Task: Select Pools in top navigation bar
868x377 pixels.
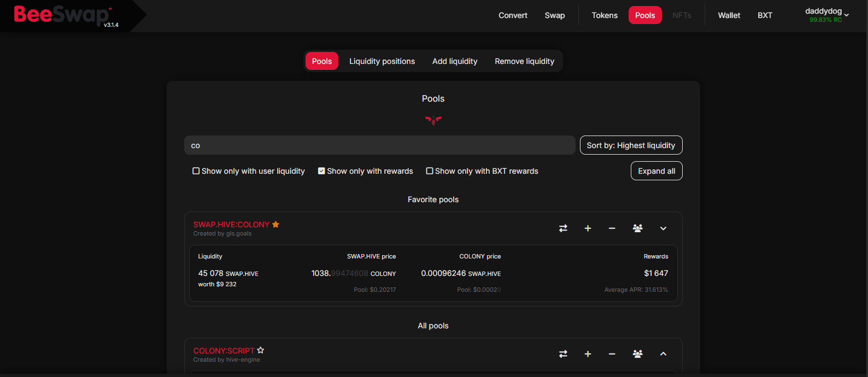Action: coord(645,15)
